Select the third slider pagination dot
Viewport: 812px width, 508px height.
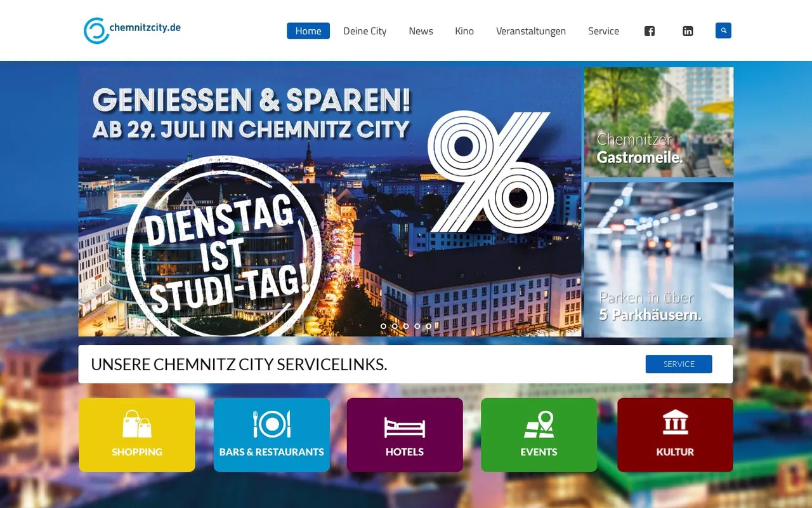click(x=406, y=326)
